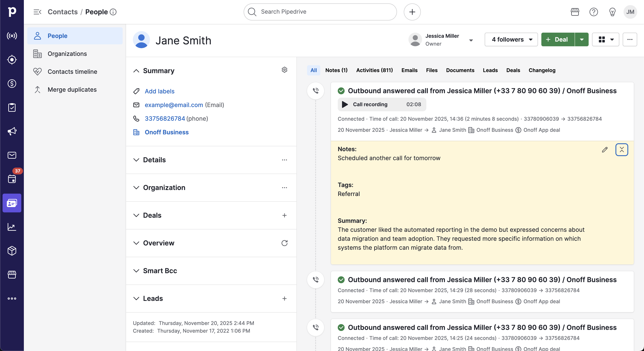The width and height of the screenshot is (644, 351).
Task: Edit the call notes with pencil icon
Action: [605, 150]
